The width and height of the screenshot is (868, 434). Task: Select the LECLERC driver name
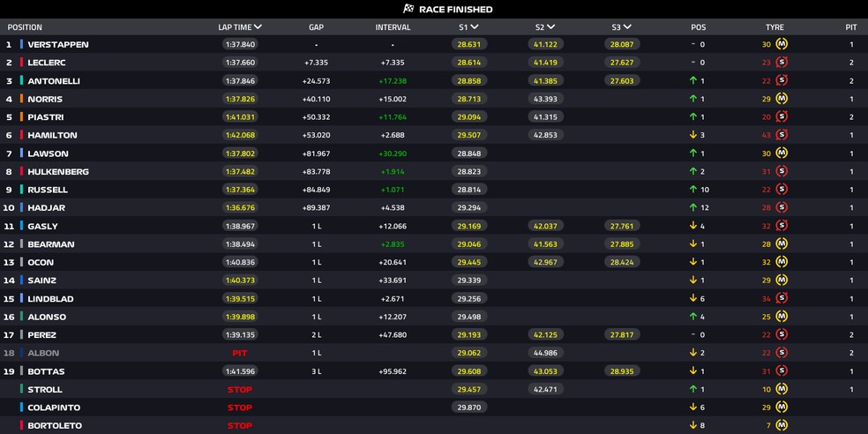coord(47,63)
